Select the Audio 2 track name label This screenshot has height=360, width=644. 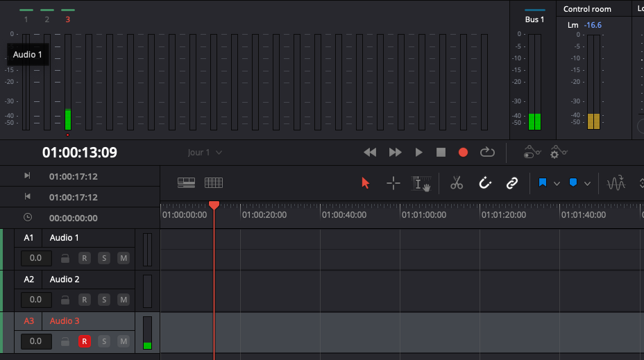tap(65, 279)
